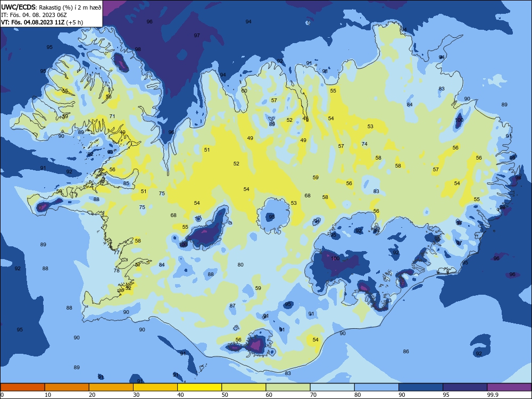Click the legend tick label '70'
532x399 pixels.
pyautogui.click(x=313, y=395)
